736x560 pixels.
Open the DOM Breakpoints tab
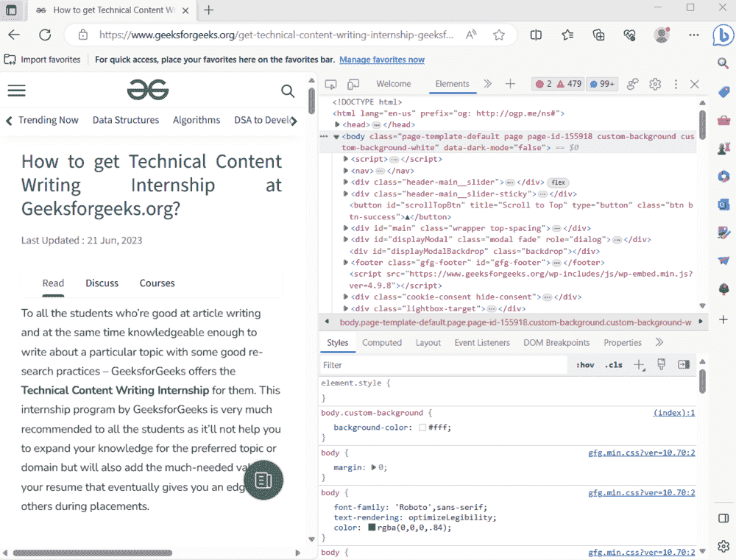556,343
